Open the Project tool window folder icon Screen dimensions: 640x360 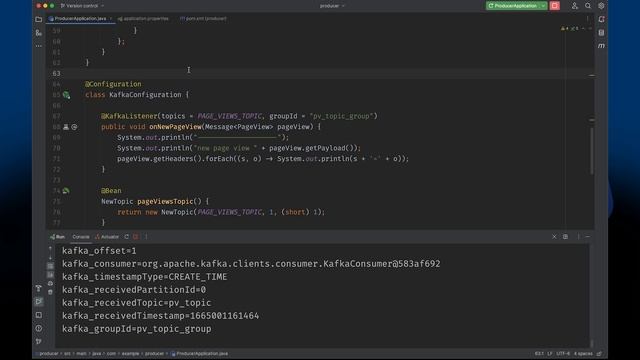[39, 19]
